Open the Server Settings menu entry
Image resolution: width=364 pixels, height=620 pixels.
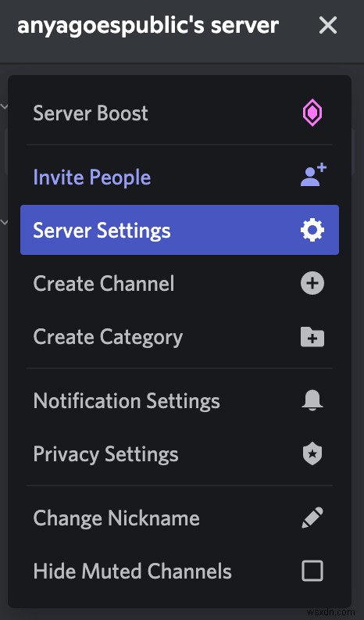tap(180, 230)
